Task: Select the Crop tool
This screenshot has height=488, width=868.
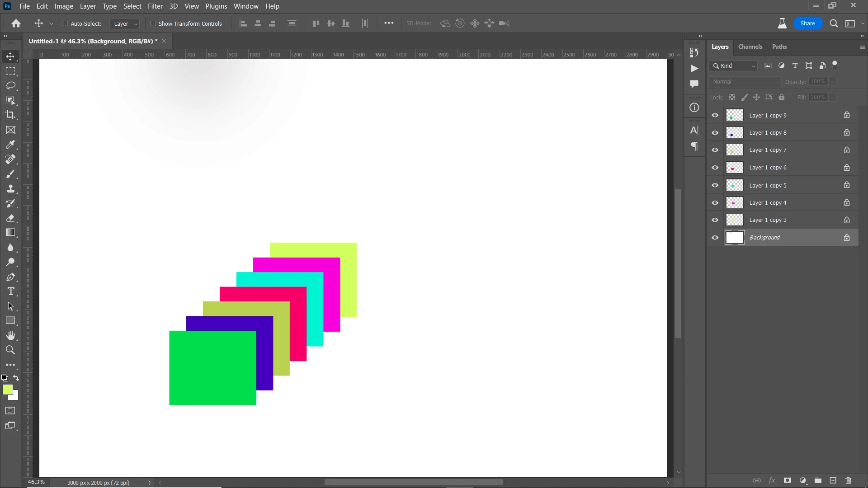Action: tap(10, 115)
